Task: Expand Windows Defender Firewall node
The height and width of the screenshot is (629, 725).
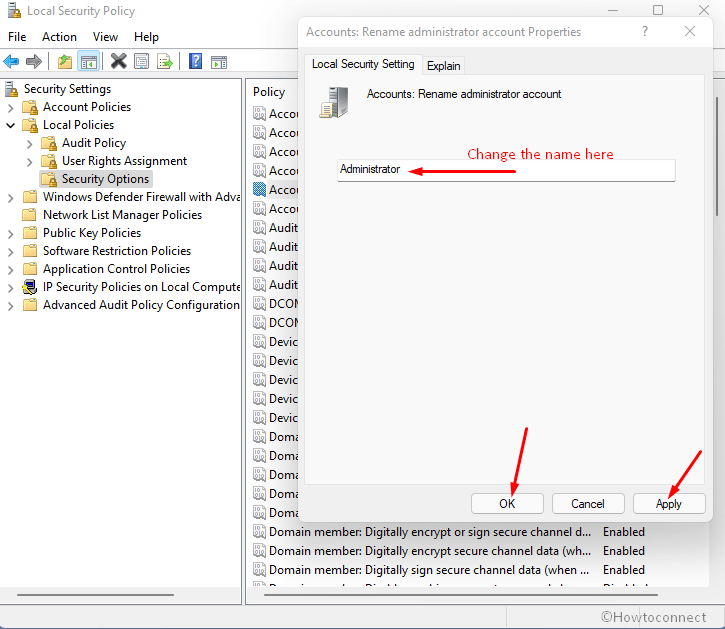Action: click(11, 198)
